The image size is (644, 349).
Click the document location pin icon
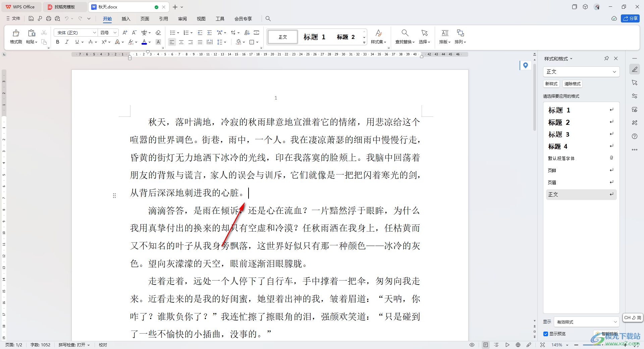click(525, 65)
